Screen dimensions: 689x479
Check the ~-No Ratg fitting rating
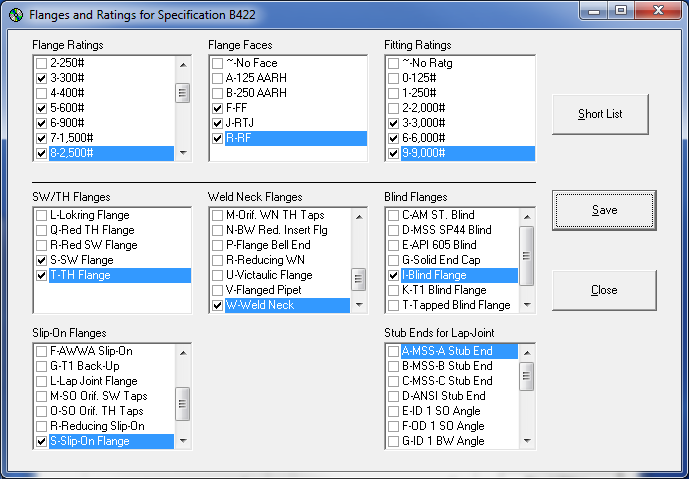click(393, 63)
